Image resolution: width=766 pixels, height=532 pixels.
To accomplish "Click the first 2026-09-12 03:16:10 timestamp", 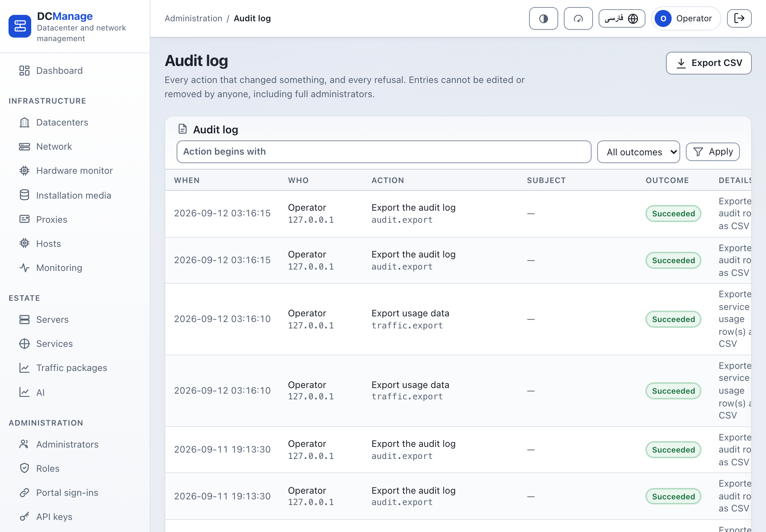I will tap(222, 319).
